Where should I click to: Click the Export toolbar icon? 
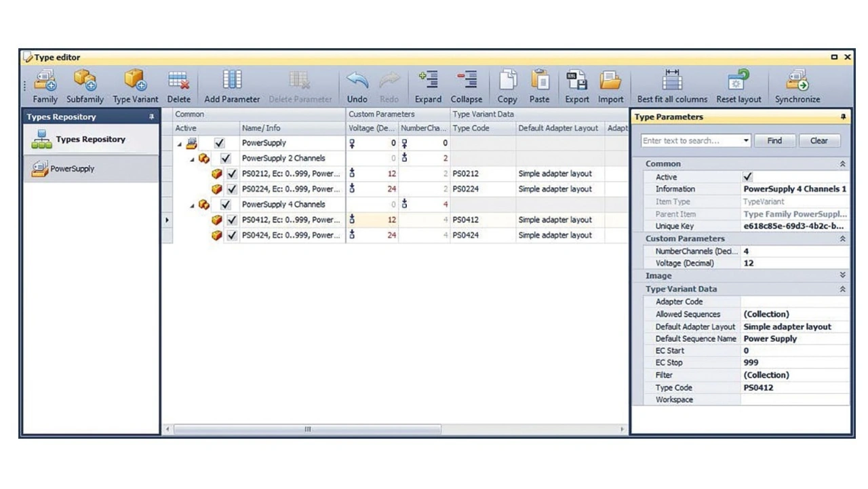coord(577,81)
